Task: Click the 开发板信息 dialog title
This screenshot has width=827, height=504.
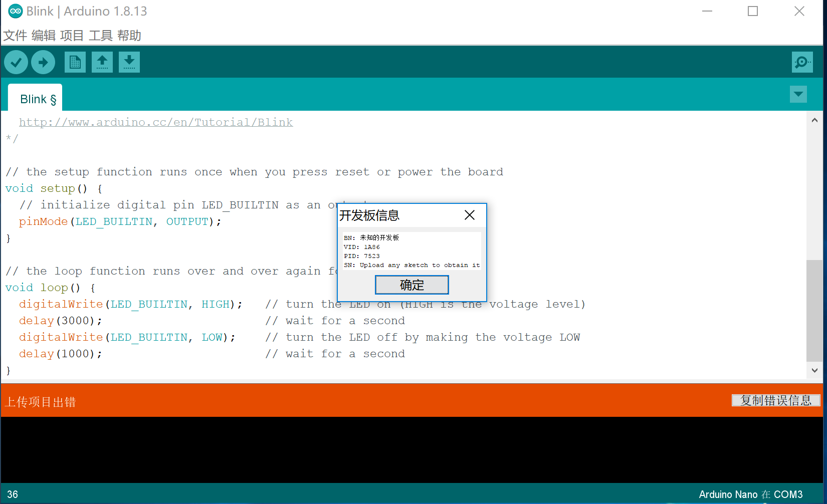Action: tap(369, 215)
